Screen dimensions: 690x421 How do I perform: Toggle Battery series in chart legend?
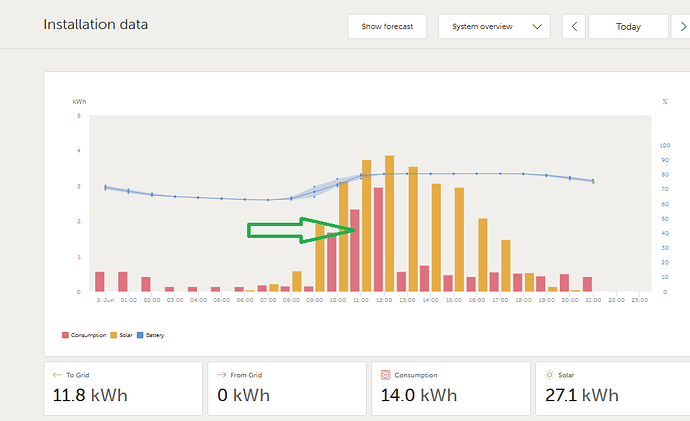click(x=152, y=335)
